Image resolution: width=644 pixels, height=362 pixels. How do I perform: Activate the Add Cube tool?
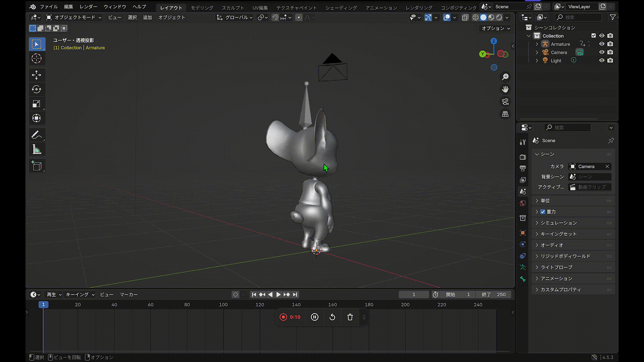(x=37, y=166)
